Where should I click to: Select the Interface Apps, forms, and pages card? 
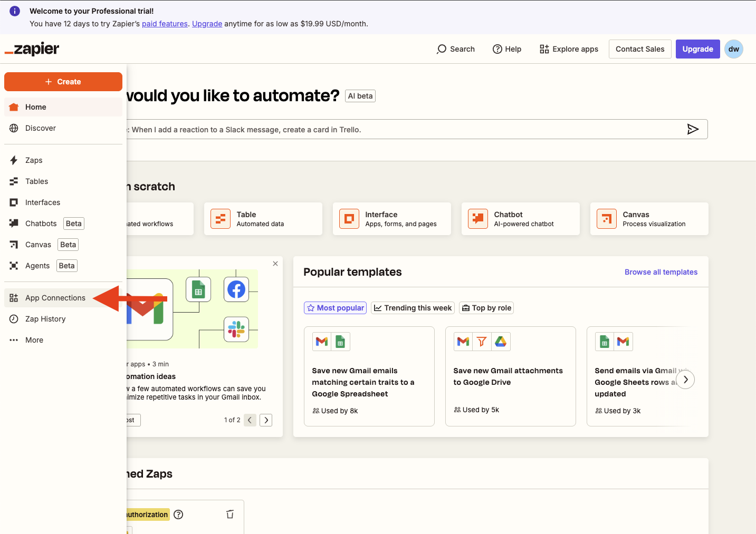[392, 219]
